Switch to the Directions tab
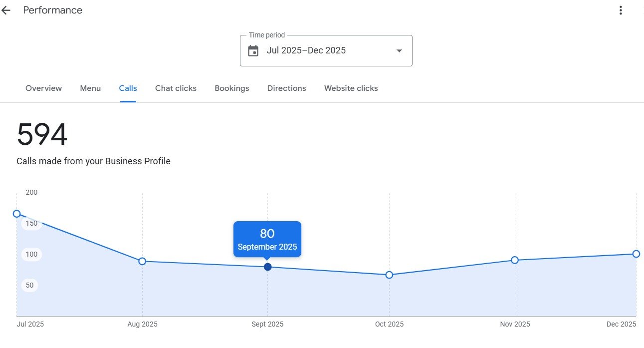 point(286,88)
